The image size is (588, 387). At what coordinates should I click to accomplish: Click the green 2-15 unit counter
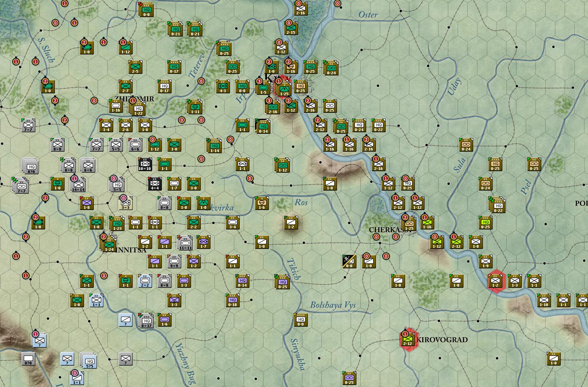[x=291, y=28]
